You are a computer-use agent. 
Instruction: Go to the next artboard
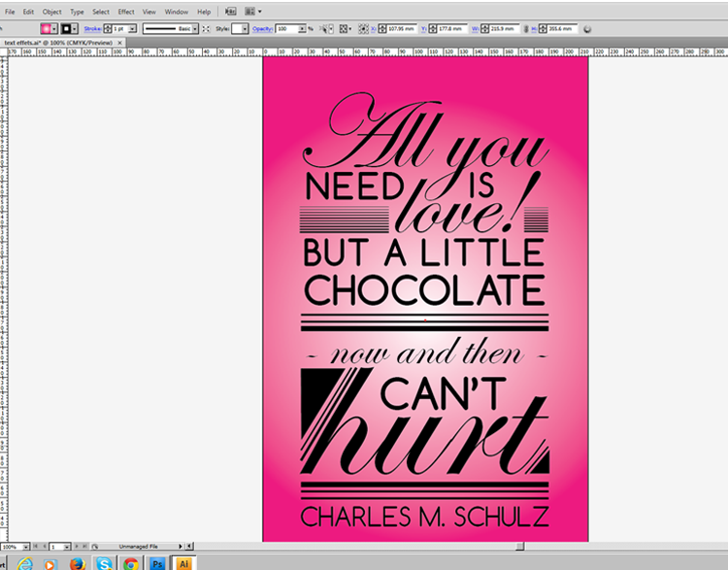tap(77, 547)
